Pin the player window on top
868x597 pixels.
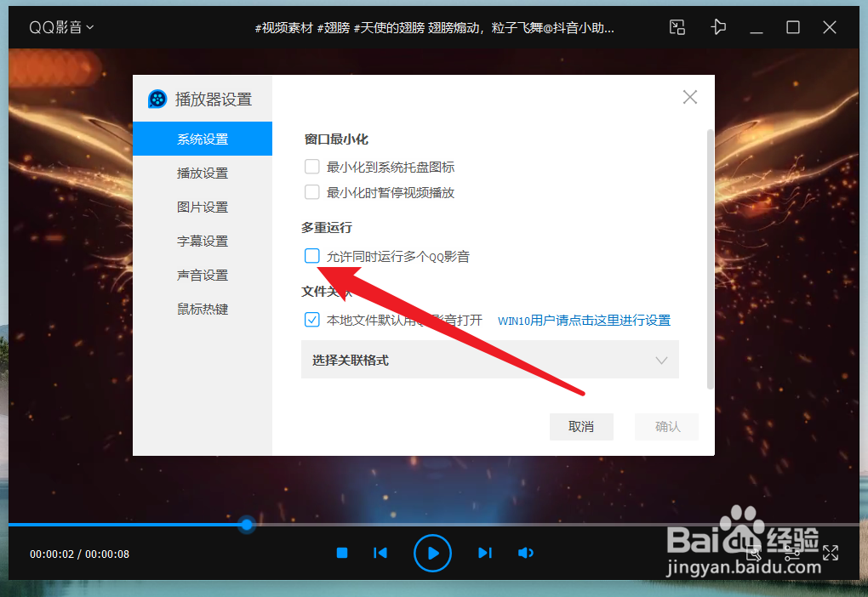coord(718,27)
